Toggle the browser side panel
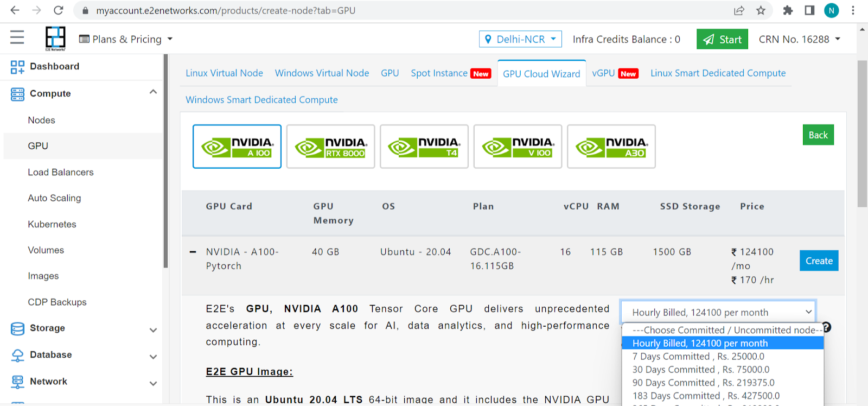Screen dimensions: 868x406 tap(809, 10)
